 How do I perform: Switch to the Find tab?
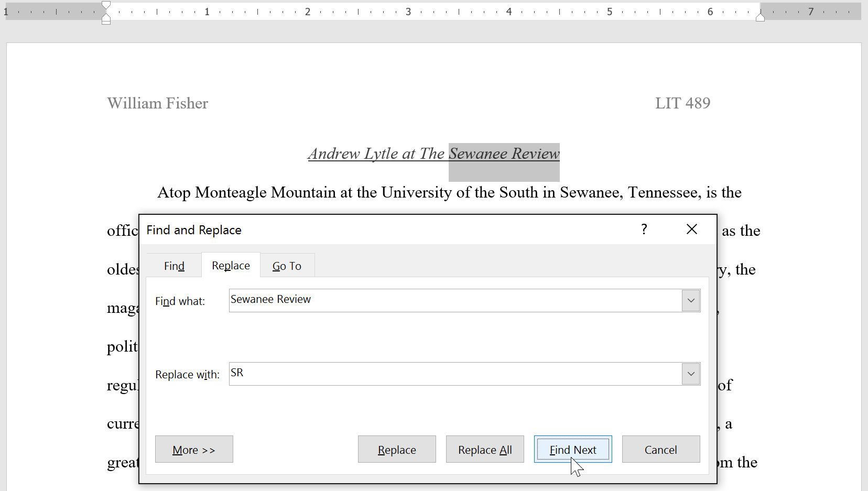(x=173, y=265)
